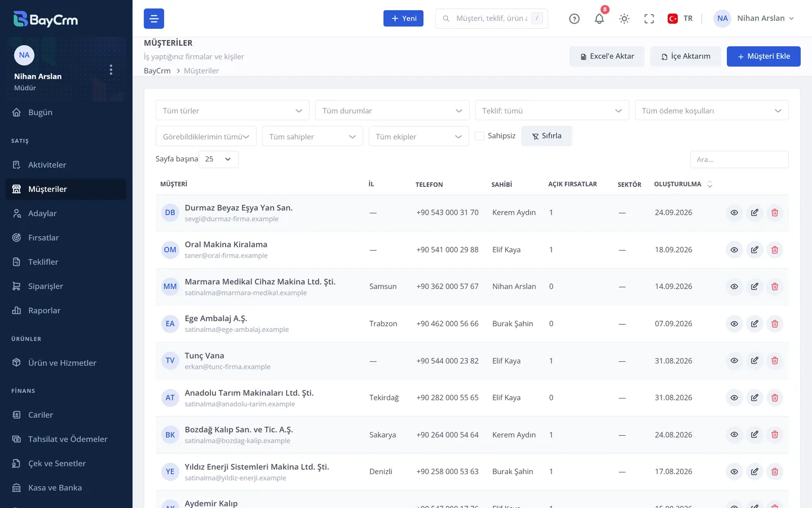View Yıldız Enerji Sistemleri eye icon
This screenshot has height=508, width=812.
click(734, 471)
